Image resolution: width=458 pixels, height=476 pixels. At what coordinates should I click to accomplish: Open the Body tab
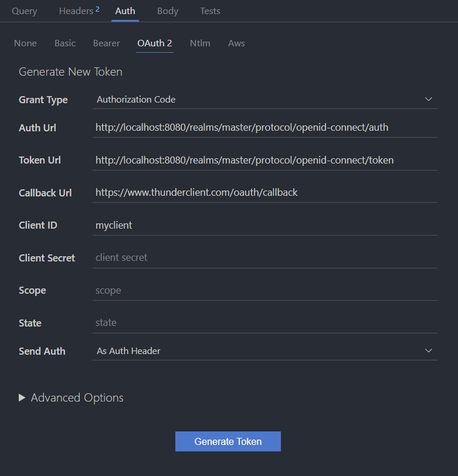(x=168, y=11)
